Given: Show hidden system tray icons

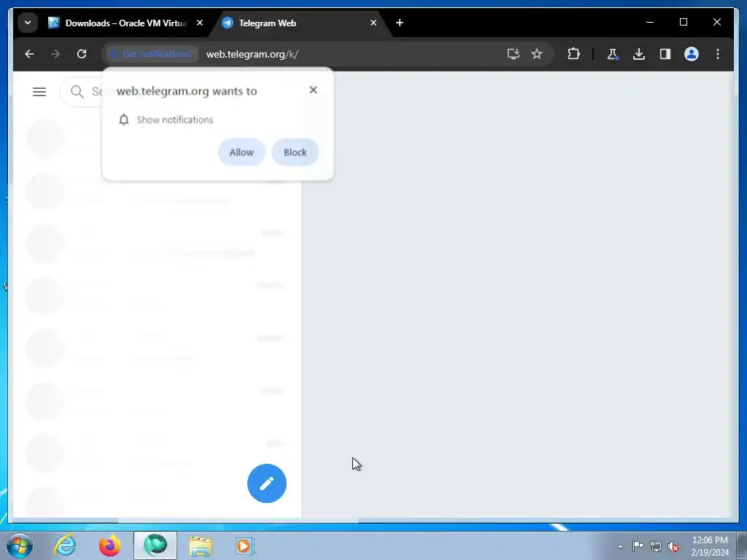Looking at the screenshot, I should coord(620,547).
